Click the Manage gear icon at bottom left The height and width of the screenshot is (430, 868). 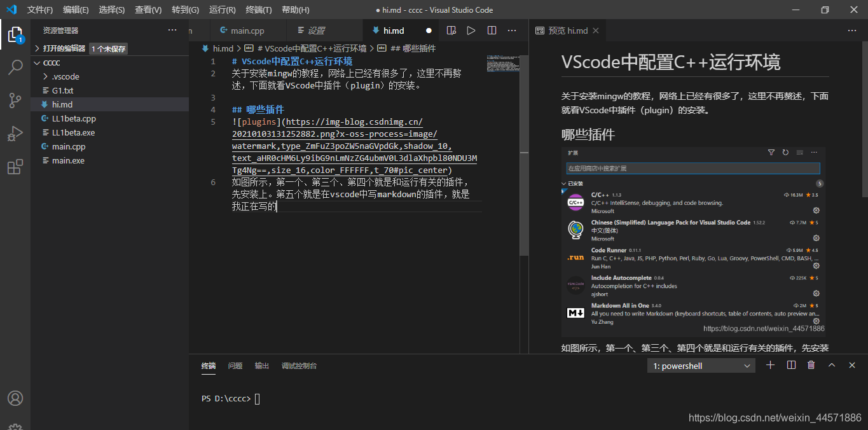15,426
